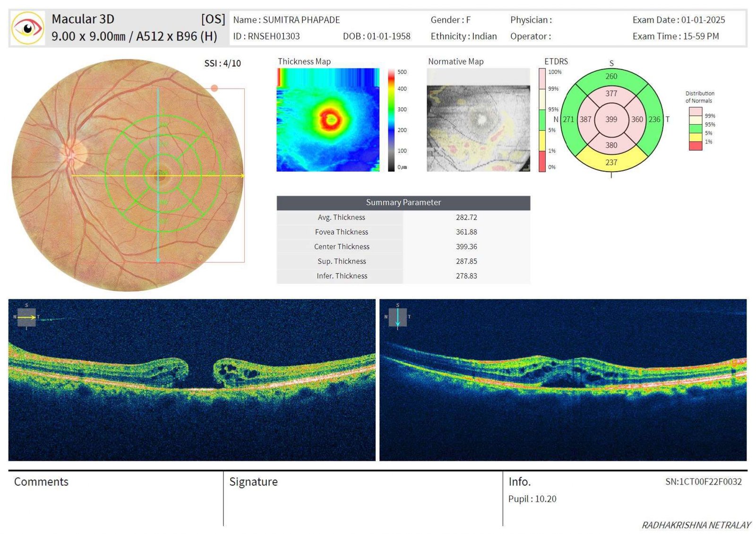Viewport: 756px width, 534px height.
Task: Click the superior outer ETDRS sector 260
Action: point(611,76)
